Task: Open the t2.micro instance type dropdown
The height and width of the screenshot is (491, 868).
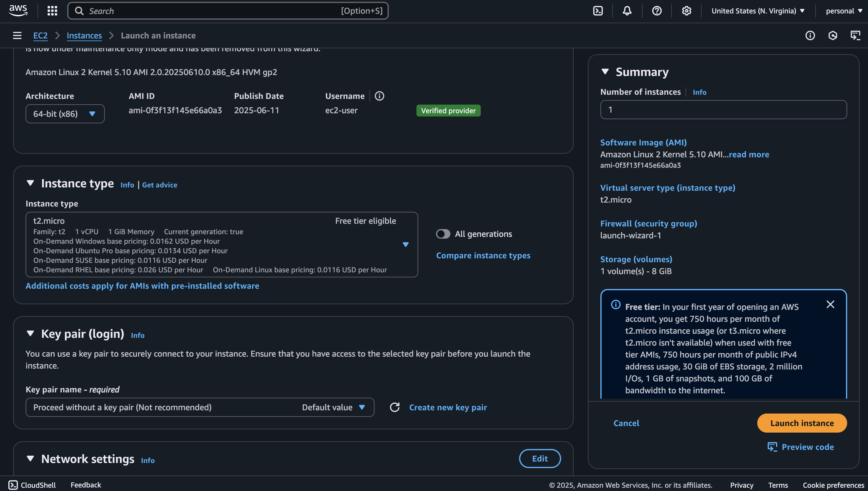Action: pos(222,245)
